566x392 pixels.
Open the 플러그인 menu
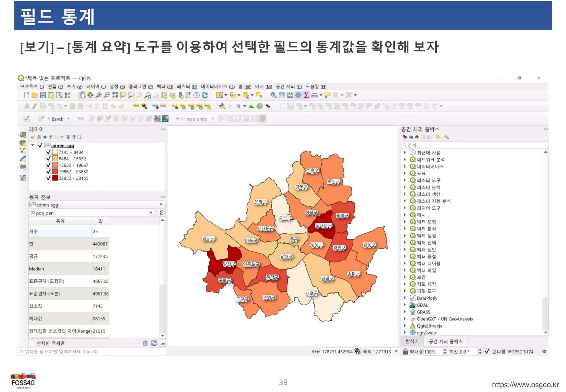click(x=141, y=87)
